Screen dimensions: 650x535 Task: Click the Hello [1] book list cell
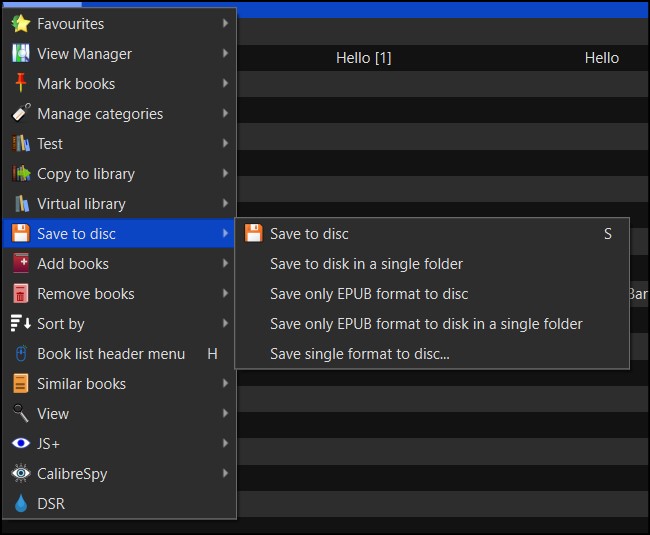click(364, 58)
